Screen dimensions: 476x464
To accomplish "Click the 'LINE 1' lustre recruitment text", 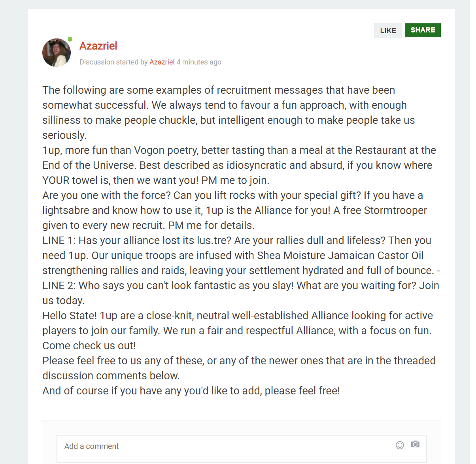I will tap(236, 256).
